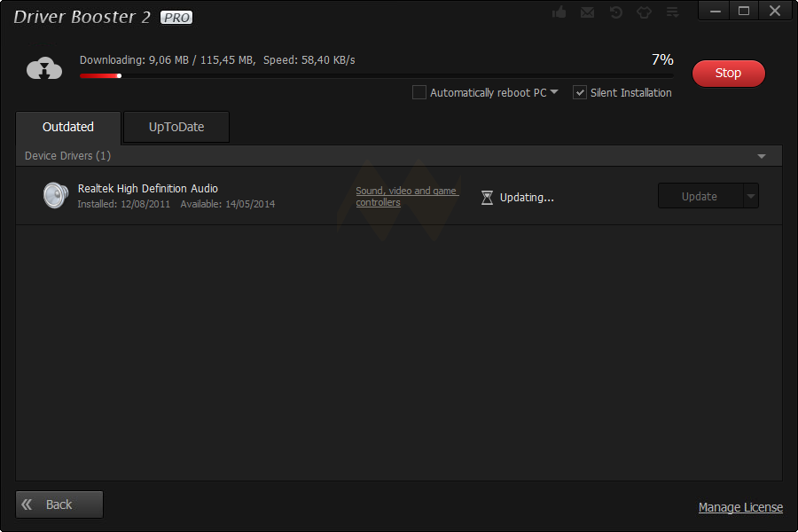
Task: Go Back to the previous screen
Action: click(59, 505)
